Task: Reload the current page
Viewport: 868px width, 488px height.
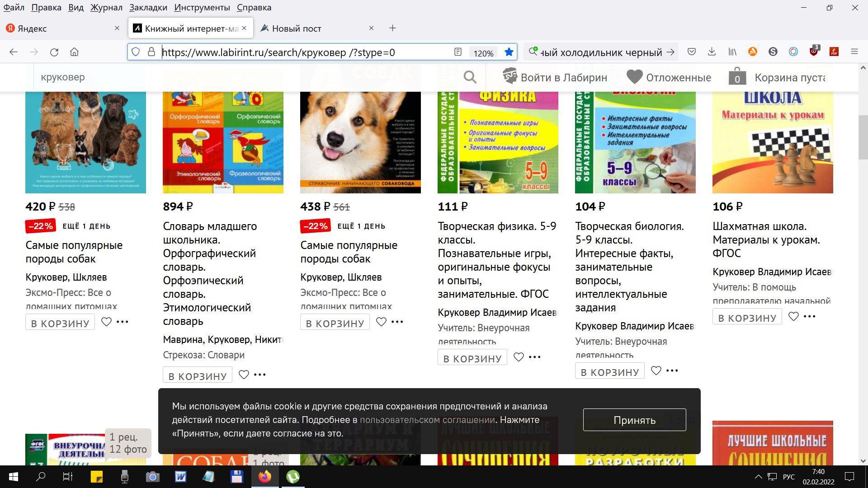Action: click(54, 52)
